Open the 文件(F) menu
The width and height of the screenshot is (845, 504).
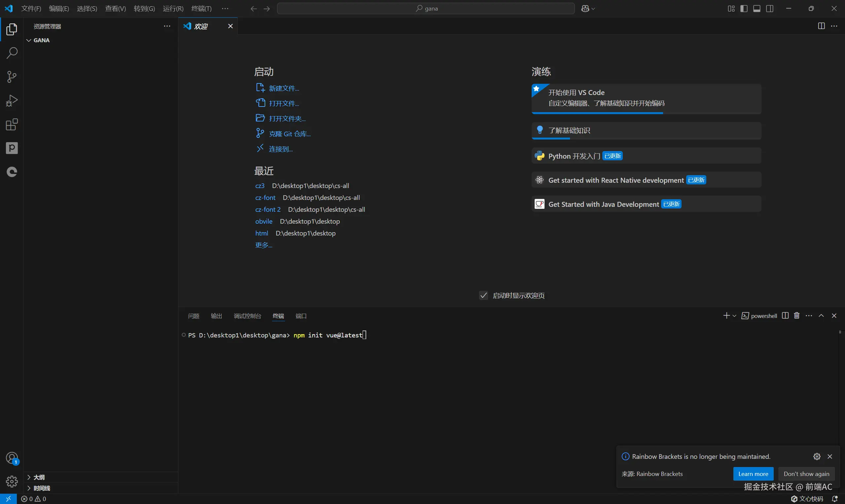[x=31, y=9]
